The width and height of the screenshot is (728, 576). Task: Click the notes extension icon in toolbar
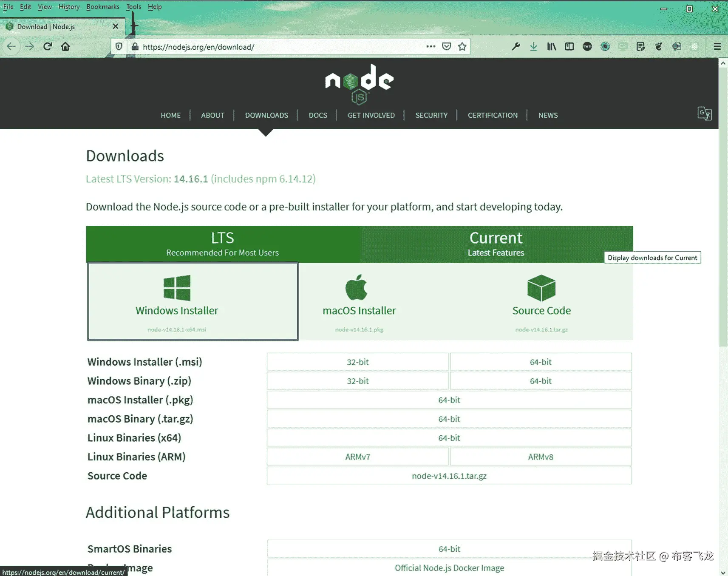point(641,46)
